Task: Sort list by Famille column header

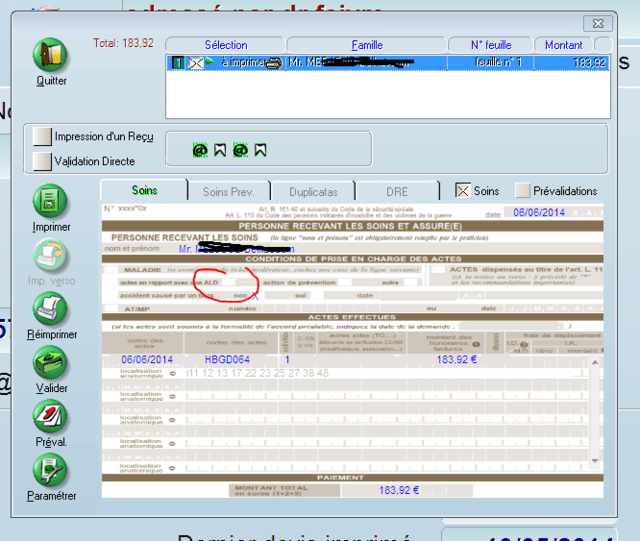Action: click(367, 45)
